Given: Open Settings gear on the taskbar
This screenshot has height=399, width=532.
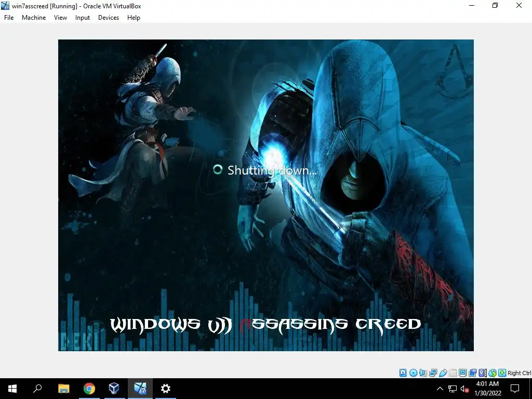Looking at the screenshot, I should click(165, 389).
